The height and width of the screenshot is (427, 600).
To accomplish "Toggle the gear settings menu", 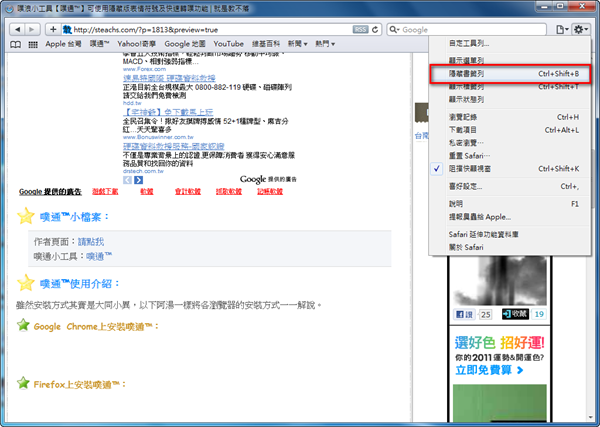I will click(x=580, y=29).
